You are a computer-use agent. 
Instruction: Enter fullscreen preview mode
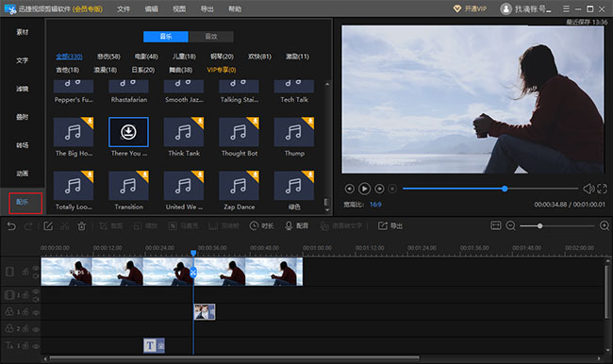pyautogui.click(x=603, y=189)
